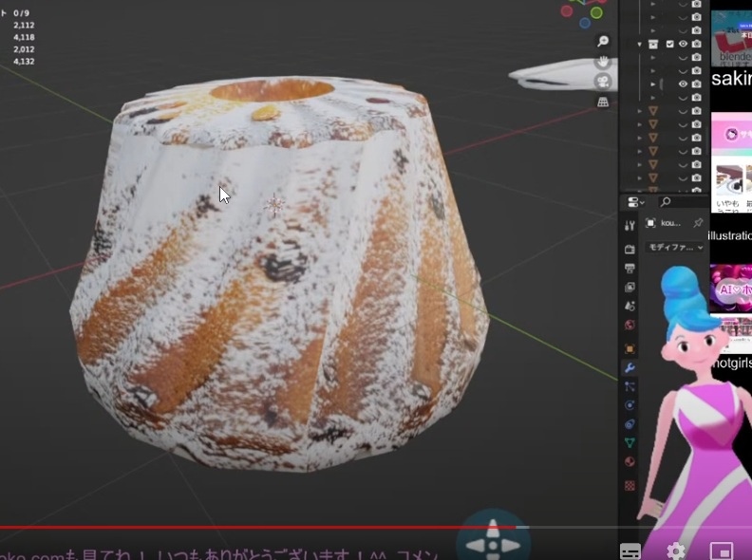Collapse the expanded collection triangle in outliner
752x560 pixels.
[640, 44]
